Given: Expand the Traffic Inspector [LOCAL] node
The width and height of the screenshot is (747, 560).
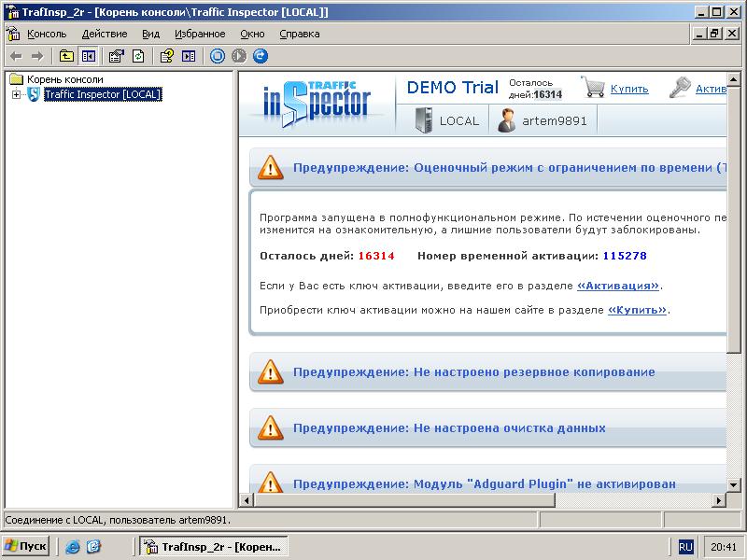Looking at the screenshot, I should pyautogui.click(x=16, y=94).
